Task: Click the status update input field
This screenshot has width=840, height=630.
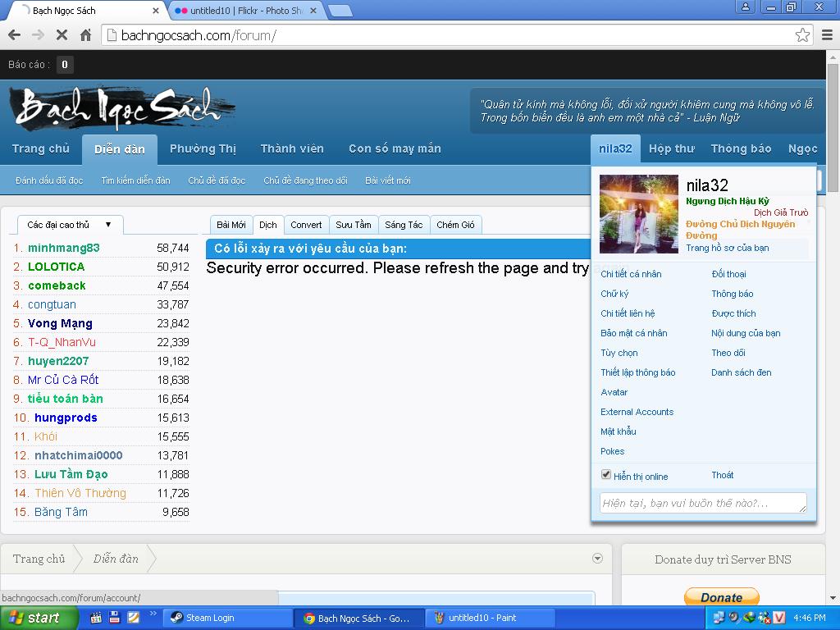Action: click(702, 503)
